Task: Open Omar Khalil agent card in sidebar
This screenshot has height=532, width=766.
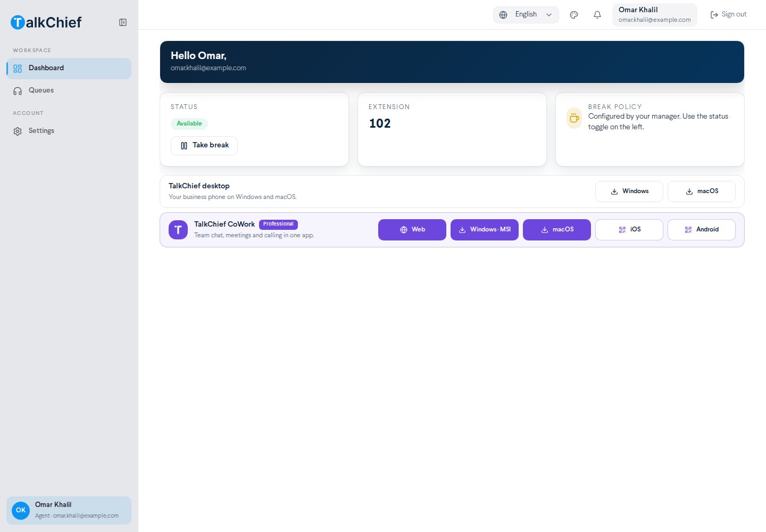Action: pyautogui.click(x=69, y=510)
